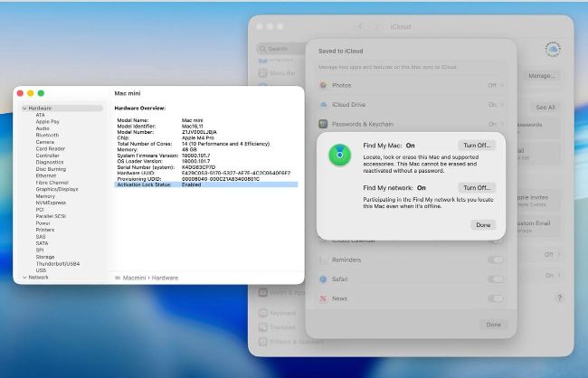Viewport: 588px width, 378px height.
Task: Select Memory in the hardware sidebar
Action: (x=45, y=196)
